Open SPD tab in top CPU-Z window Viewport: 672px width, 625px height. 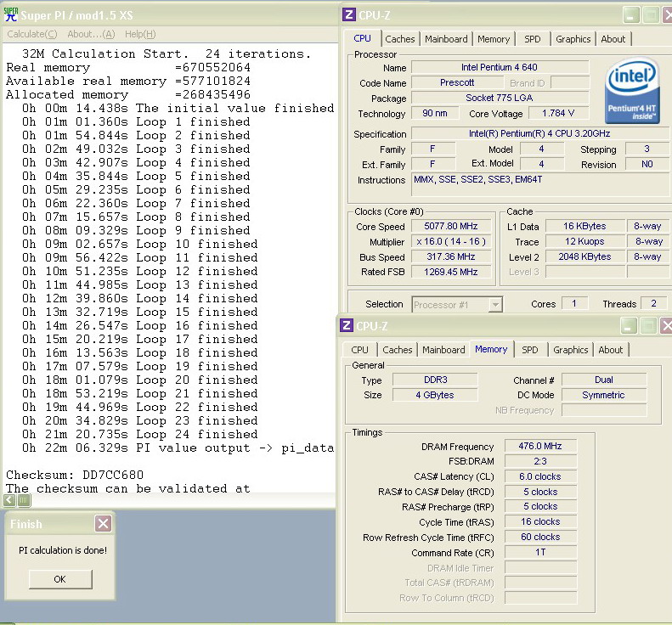coord(533,39)
